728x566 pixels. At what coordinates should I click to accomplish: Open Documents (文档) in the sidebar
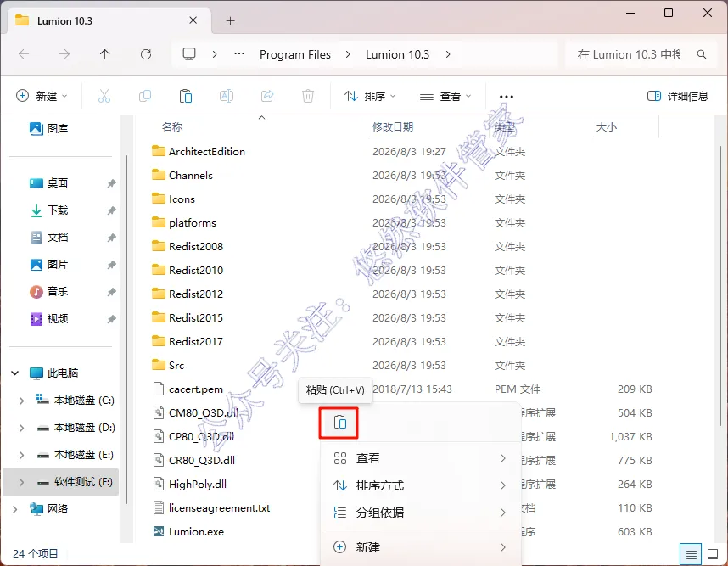point(48,238)
